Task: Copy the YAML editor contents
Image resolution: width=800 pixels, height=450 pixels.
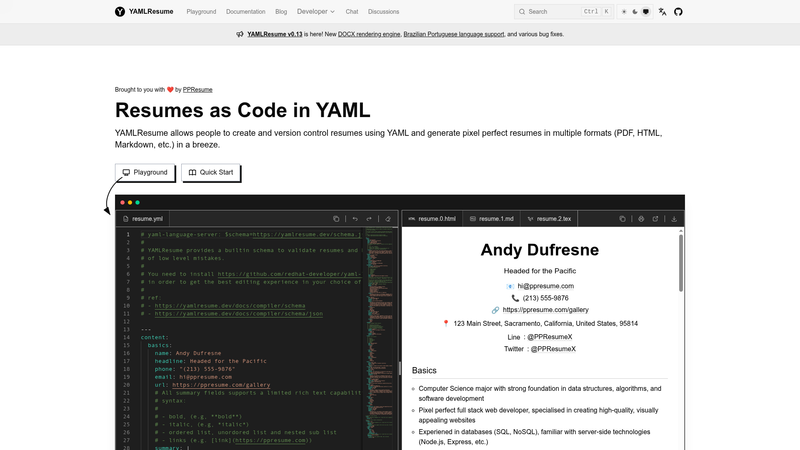Action: [336, 219]
